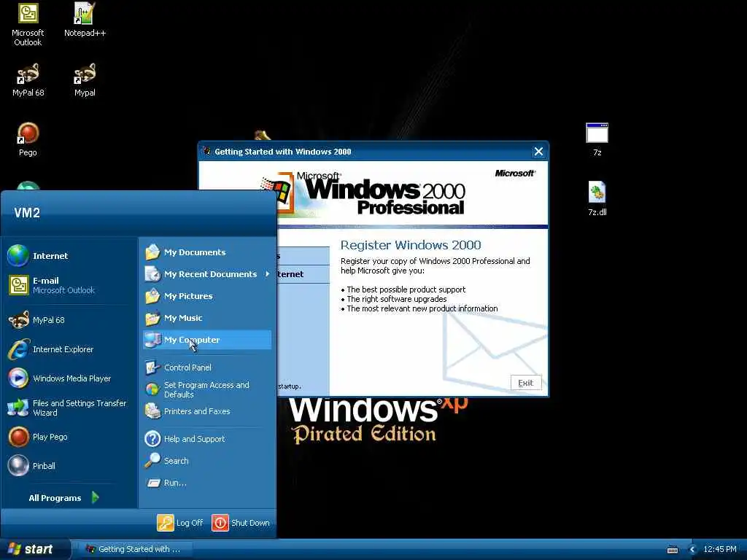Select the 7z.dll file icon
This screenshot has width=747, height=560.
(597, 198)
